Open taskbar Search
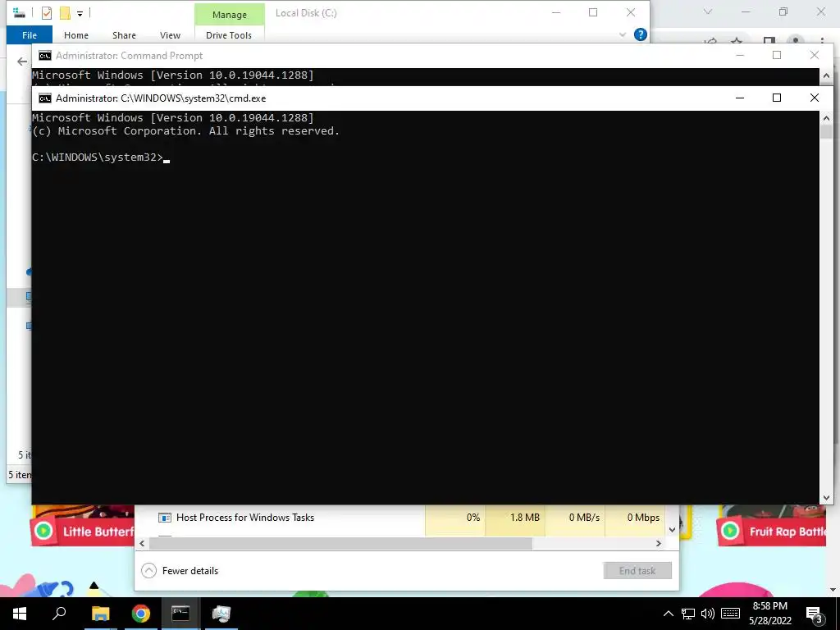Screen dimensions: 840x630 click(x=59, y=614)
